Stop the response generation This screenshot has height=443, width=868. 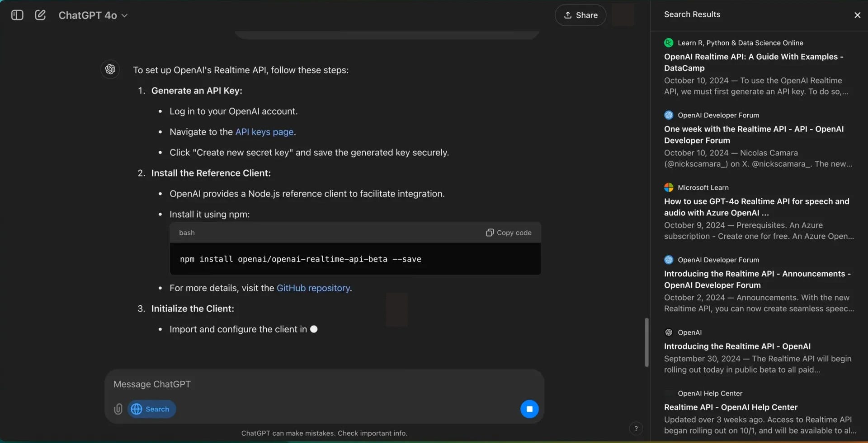click(x=529, y=409)
